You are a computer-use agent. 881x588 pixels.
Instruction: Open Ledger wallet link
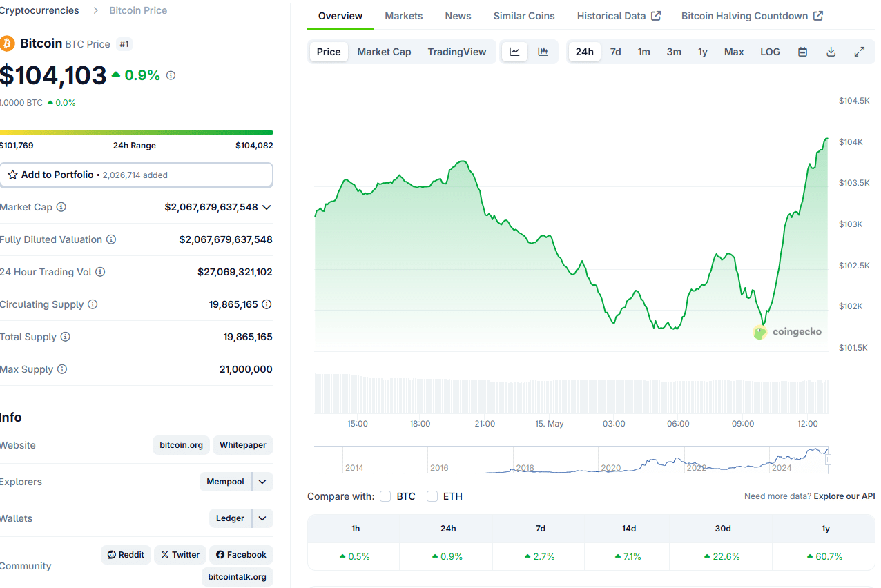tap(230, 518)
